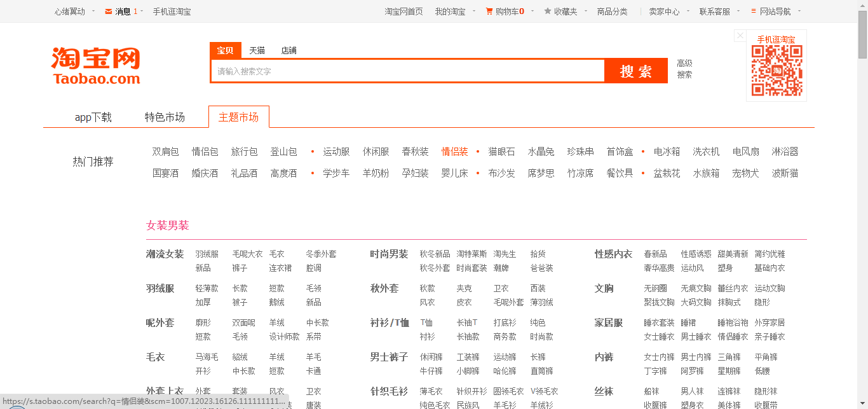Select the 席梦思 link
The height and width of the screenshot is (409, 868).
pos(541,173)
